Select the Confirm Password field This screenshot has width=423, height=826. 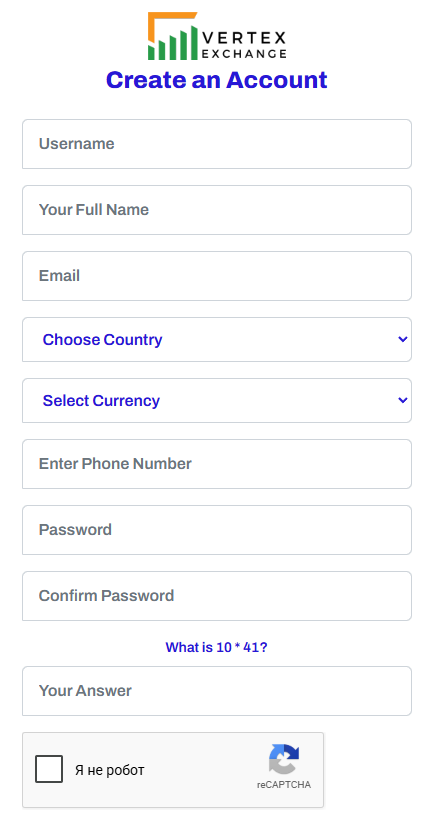point(217,596)
